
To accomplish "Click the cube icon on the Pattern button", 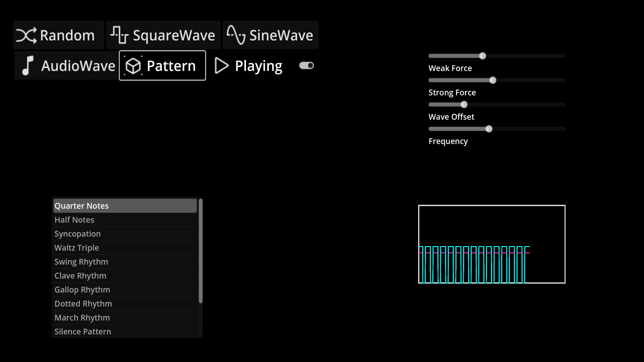I will pyautogui.click(x=133, y=65).
